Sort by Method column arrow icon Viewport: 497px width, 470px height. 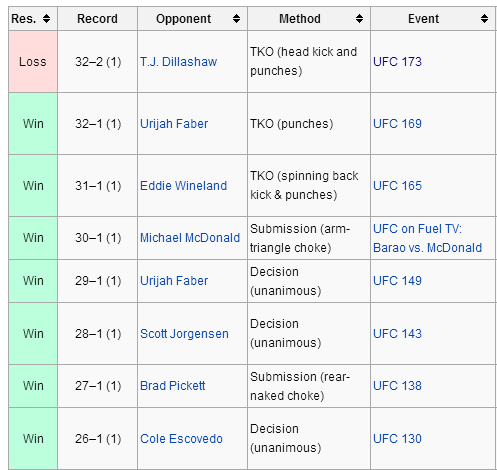click(x=359, y=19)
